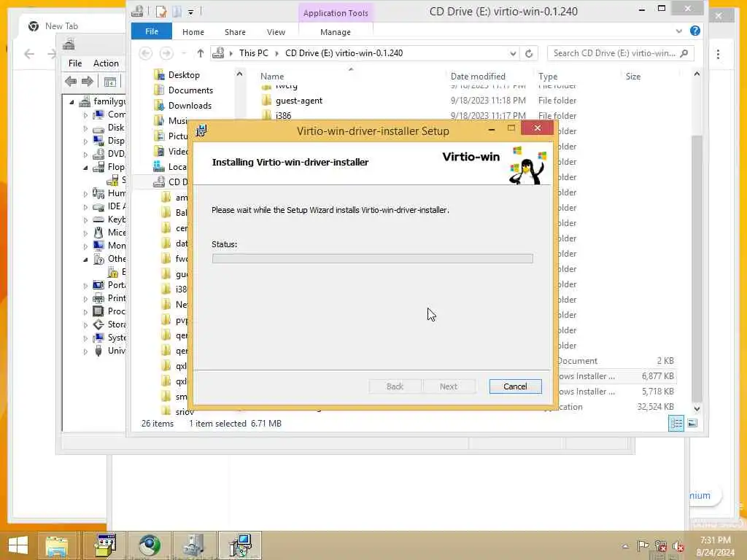Click the search magnifier icon in Explorer
The image size is (747, 560).
684,53
